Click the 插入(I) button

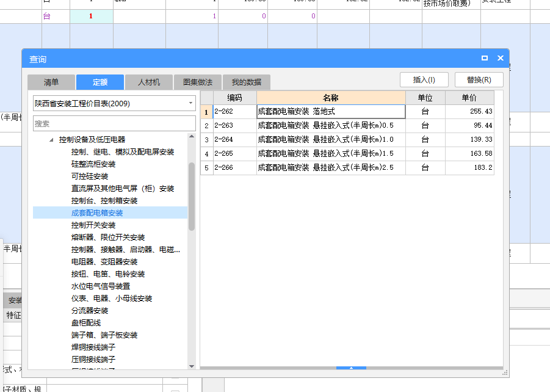[x=424, y=79]
